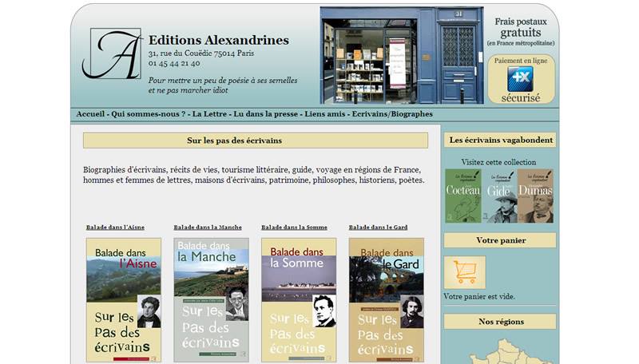Follow the 'Balade dans l'Aisne' link

(115, 227)
